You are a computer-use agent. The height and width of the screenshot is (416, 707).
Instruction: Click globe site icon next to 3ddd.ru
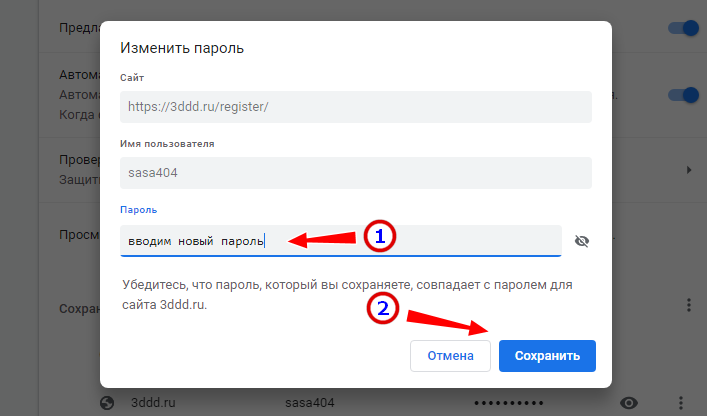107,402
